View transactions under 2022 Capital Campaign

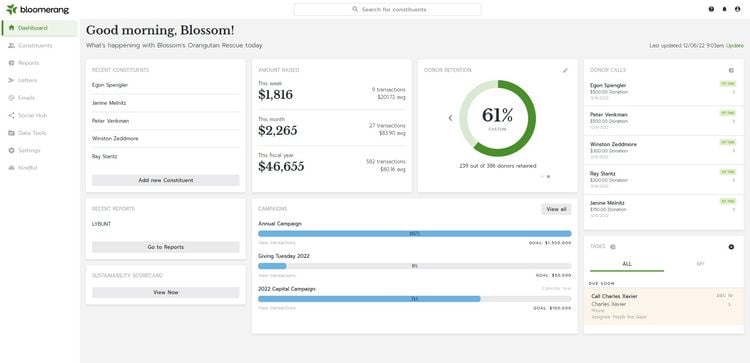point(276,308)
